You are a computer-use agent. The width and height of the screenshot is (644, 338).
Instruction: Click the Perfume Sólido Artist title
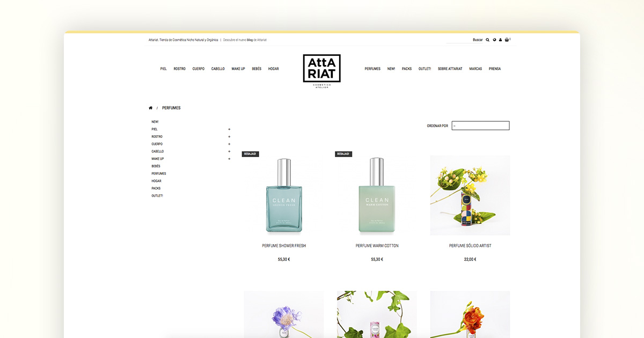pyautogui.click(x=470, y=246)
